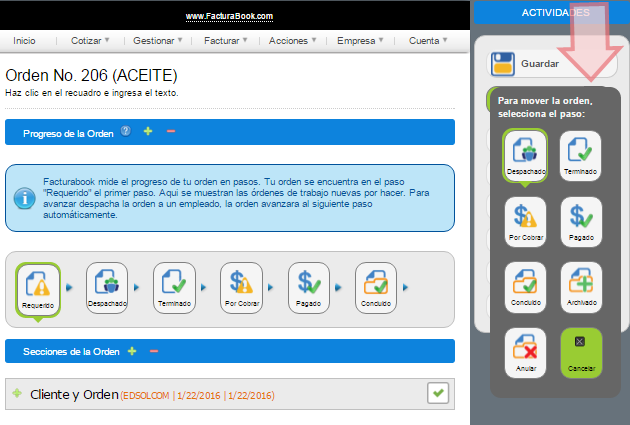630x425 pixels.
Task: Move order to Concluido in popup
Action: tap(526, 287)
